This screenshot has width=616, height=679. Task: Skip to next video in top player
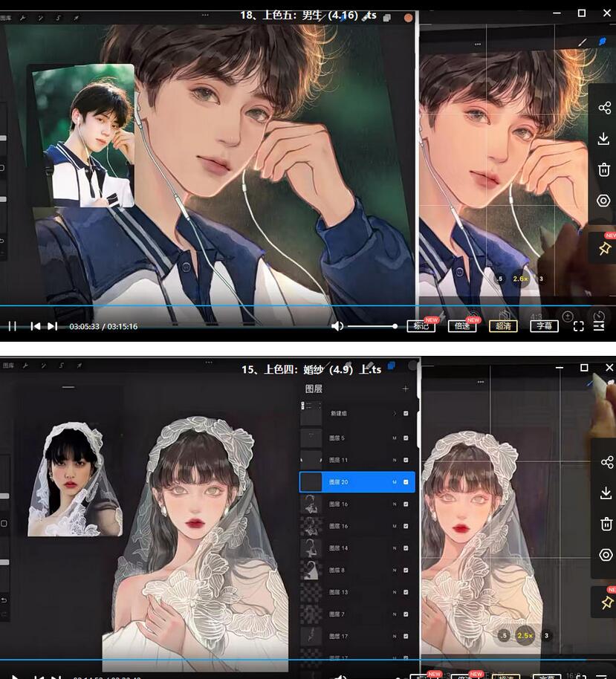point(53,326)
